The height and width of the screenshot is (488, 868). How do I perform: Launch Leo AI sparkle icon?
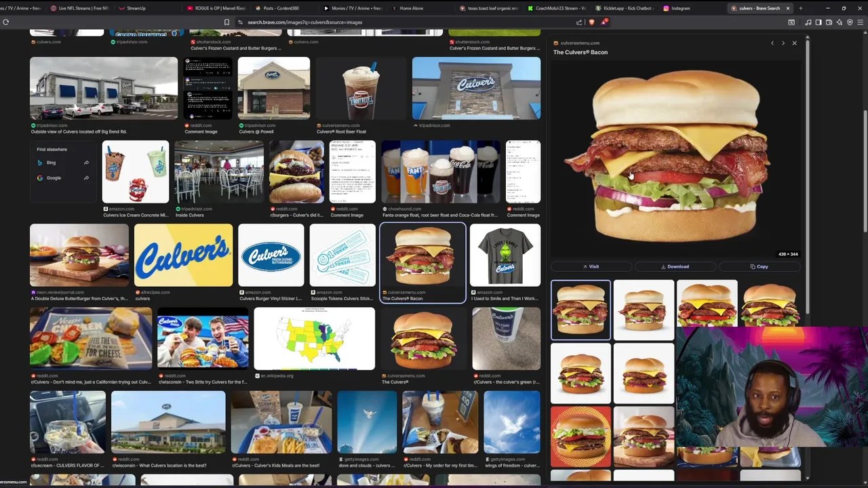point(840,22)
